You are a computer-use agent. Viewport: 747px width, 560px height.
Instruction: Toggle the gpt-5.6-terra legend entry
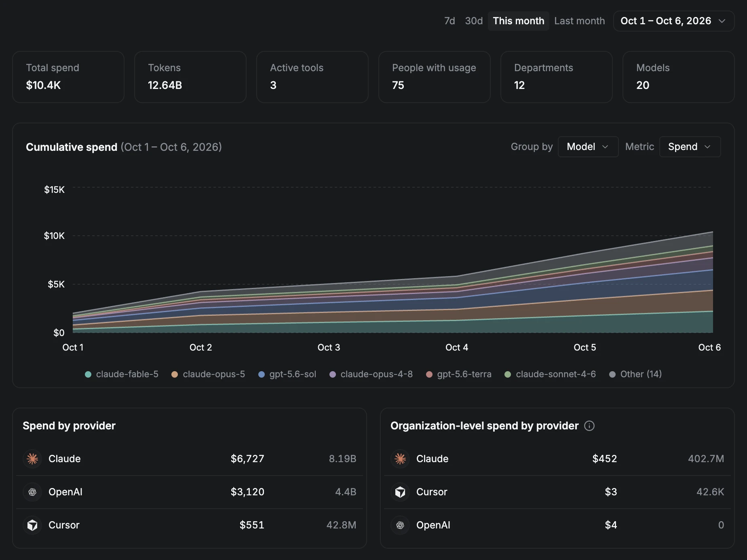tap(459, 374)
